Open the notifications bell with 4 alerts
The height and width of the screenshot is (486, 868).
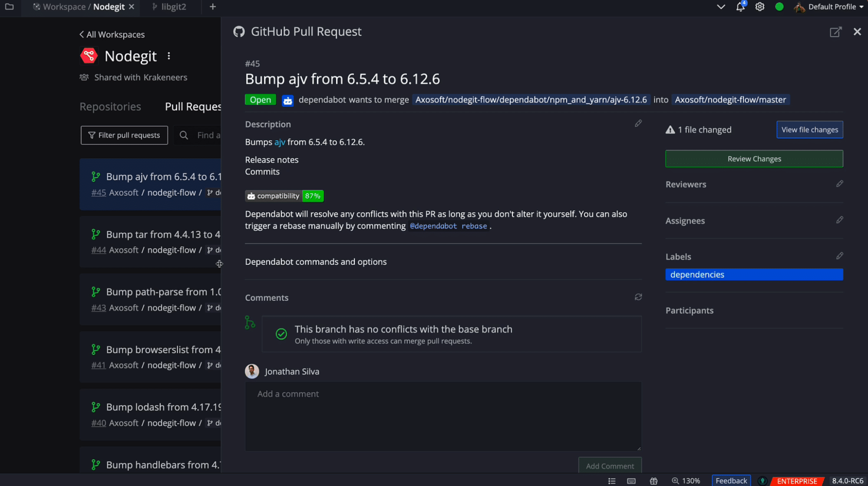[740, 7]
